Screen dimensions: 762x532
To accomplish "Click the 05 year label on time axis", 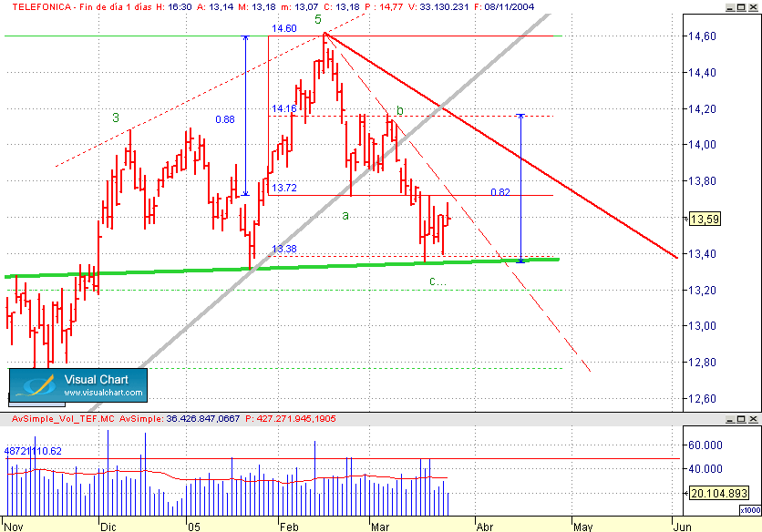I will point(194,527).
